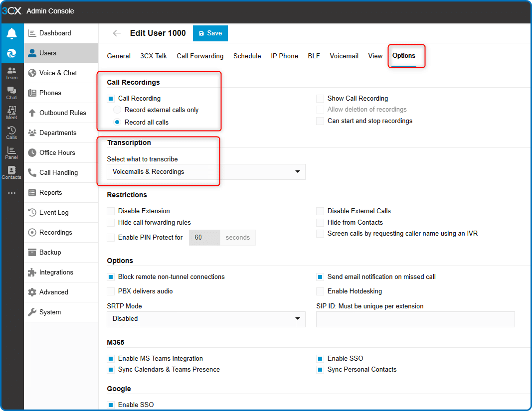Click the Reports list icon
This screenshot has height=411, width=532.
pos(32,193)
